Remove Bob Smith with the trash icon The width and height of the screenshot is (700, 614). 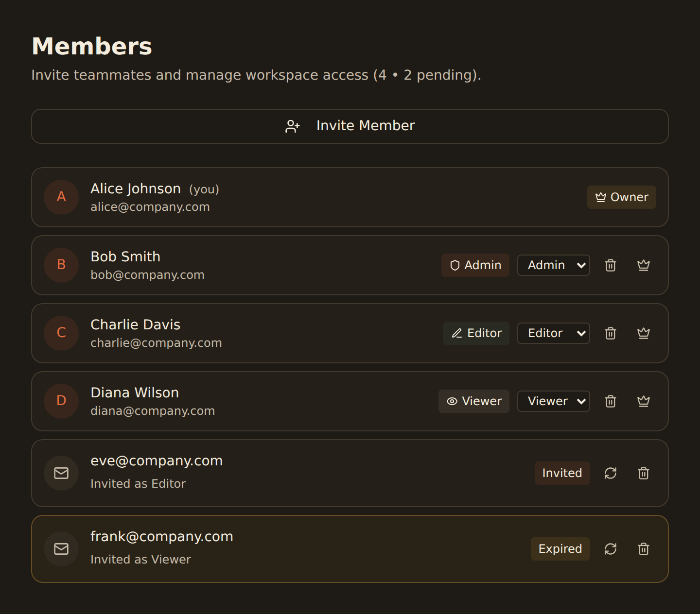pyautogui.click(x=611, y=265)
